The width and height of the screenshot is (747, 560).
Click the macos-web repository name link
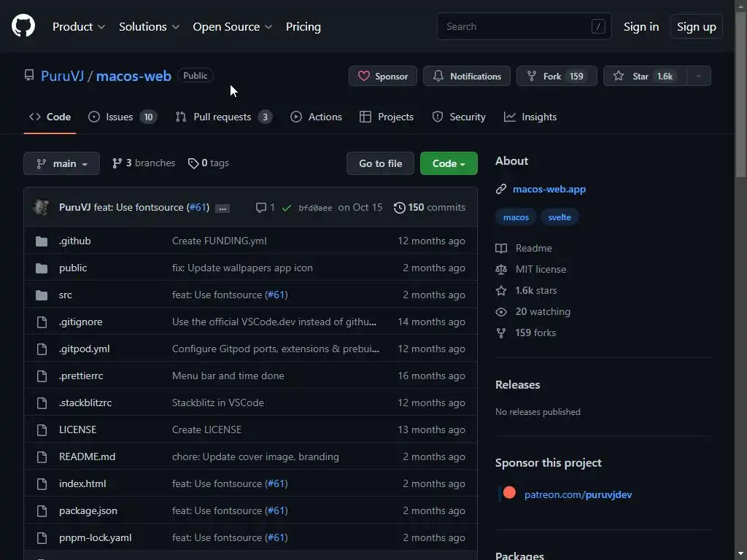click(x=134, y=76)
